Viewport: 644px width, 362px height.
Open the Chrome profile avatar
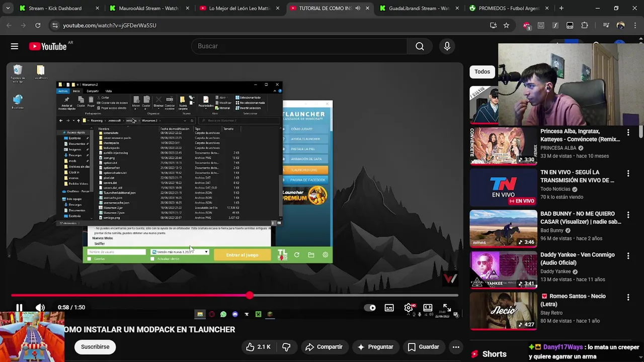point(620,25)
